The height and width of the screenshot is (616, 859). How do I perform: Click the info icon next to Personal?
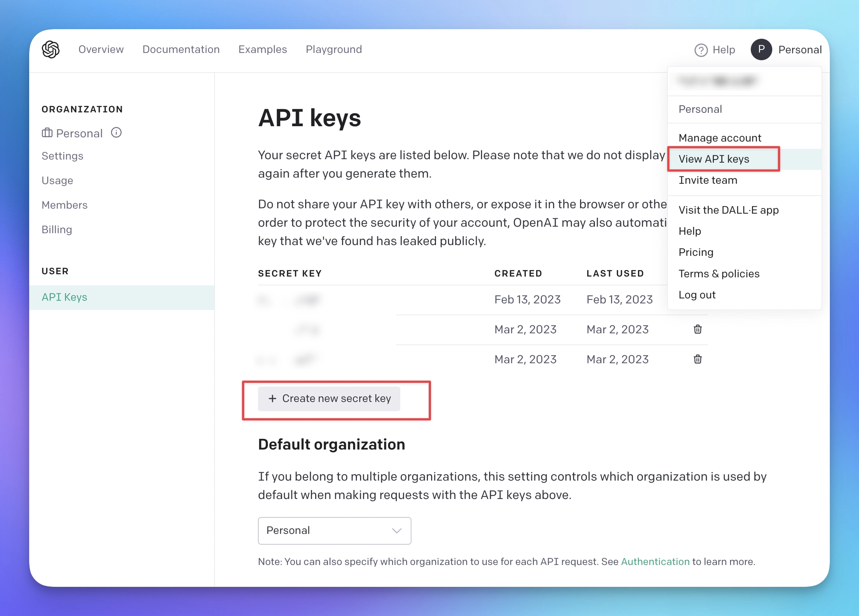click(x=116, y=133)
